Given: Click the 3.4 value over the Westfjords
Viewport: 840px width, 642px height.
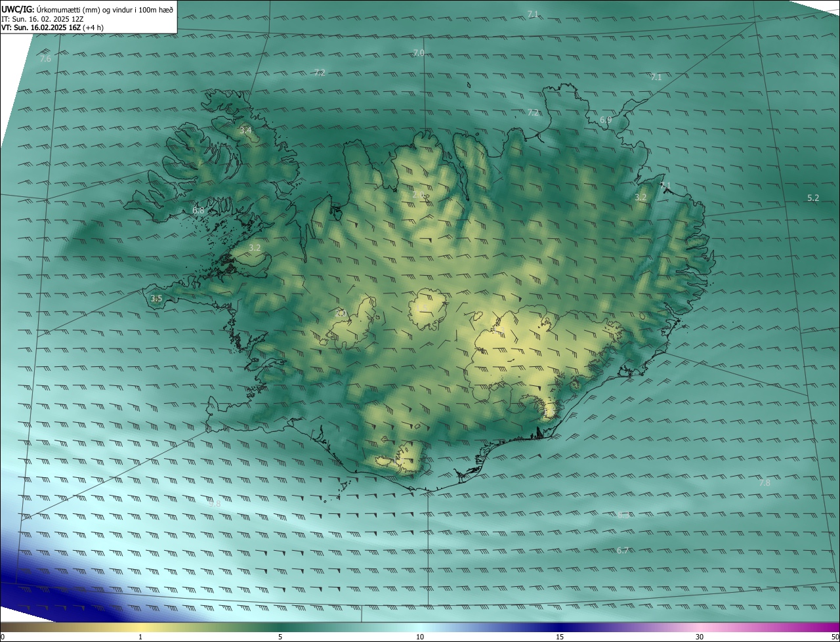Looking at the screenshot, I should tap(245, 131).
